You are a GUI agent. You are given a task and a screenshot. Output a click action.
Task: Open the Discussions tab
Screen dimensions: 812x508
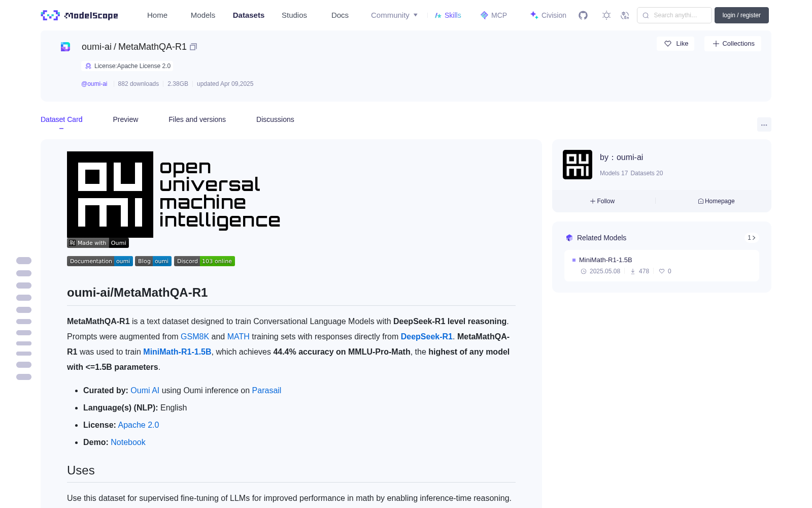pyautogui.click(x=275, y=119)
